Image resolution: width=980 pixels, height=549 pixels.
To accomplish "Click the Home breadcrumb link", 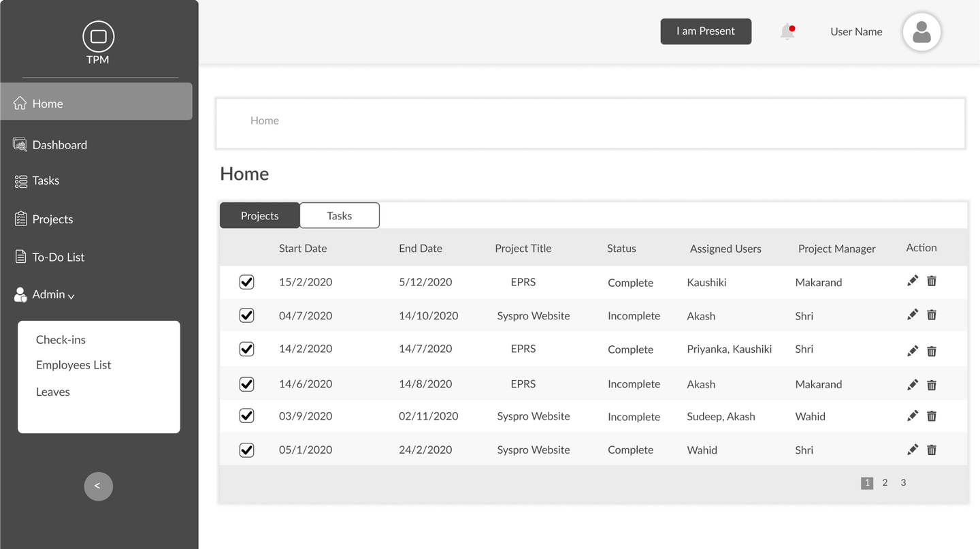I will pyautogui.click(x=265, y=121).
